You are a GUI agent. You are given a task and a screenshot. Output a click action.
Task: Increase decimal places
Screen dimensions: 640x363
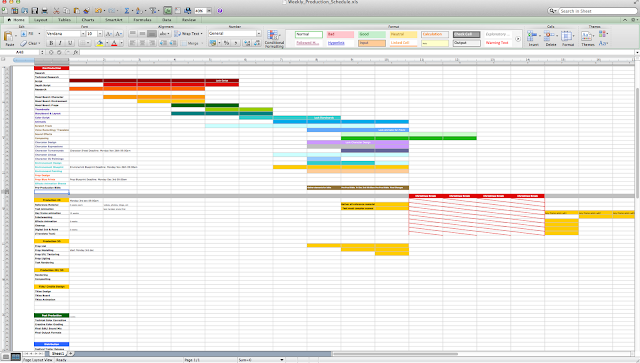[x=247, y=43]
